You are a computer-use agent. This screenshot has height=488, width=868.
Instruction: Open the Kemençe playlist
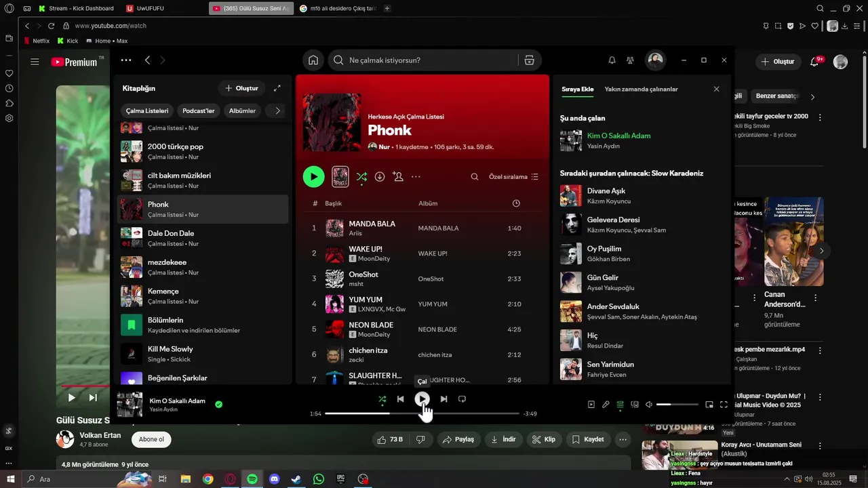coord(203,296)
